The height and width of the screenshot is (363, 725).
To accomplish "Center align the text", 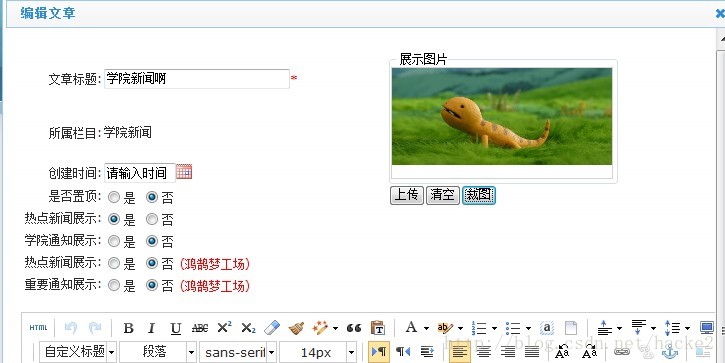I will [484, 353].
